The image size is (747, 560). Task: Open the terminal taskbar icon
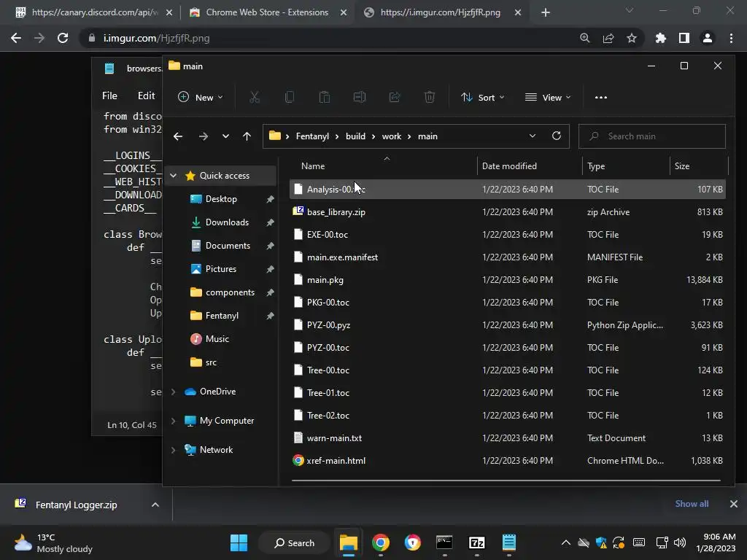pyautogui.click(x=444, y=542)
